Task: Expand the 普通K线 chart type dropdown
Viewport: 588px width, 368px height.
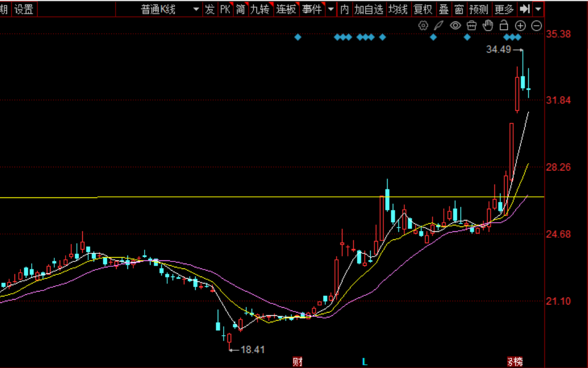Action: tap(196, 9)
